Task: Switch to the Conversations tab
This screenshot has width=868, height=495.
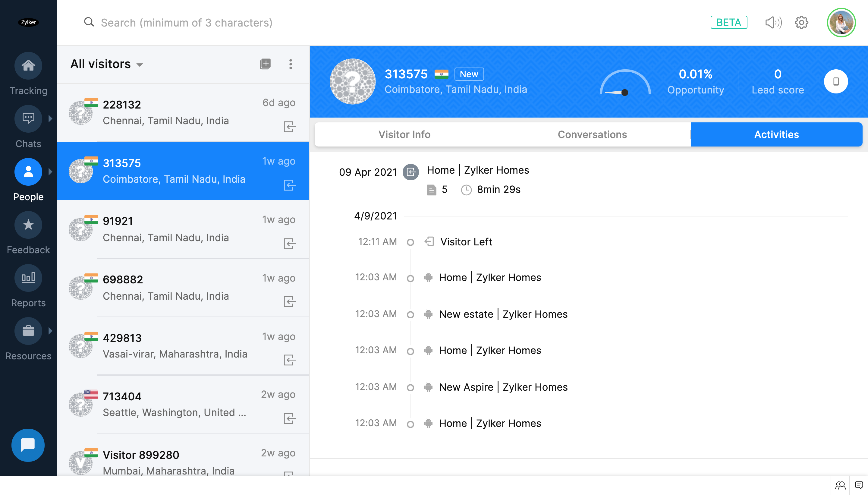Action: click(x=592, y=134)
